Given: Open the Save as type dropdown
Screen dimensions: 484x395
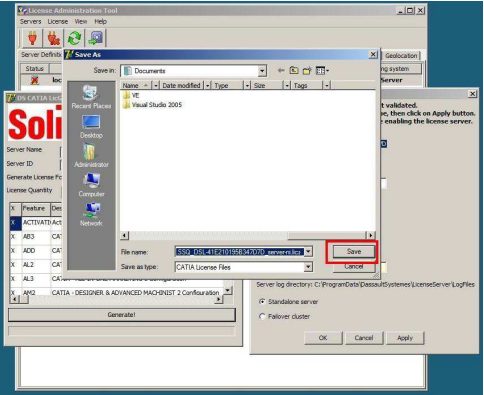Looking at the screenshot, I should 308,267.
